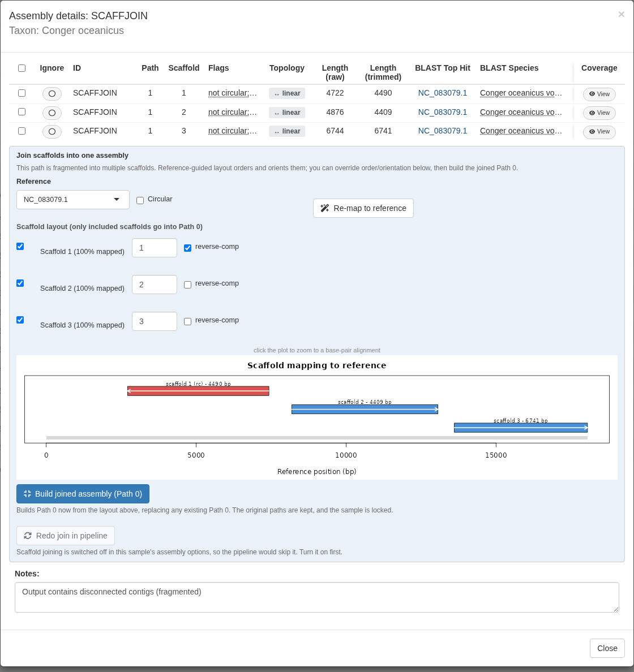Click the BLAST Top Hit column header
Viewport: 634px width, 672px height.
click(442, 68)
